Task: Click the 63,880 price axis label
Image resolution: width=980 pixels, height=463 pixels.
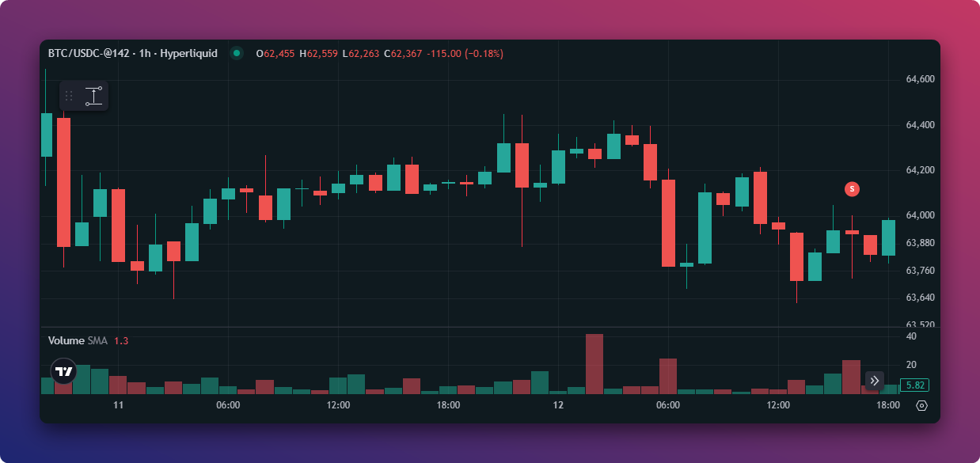Action: 920,243
